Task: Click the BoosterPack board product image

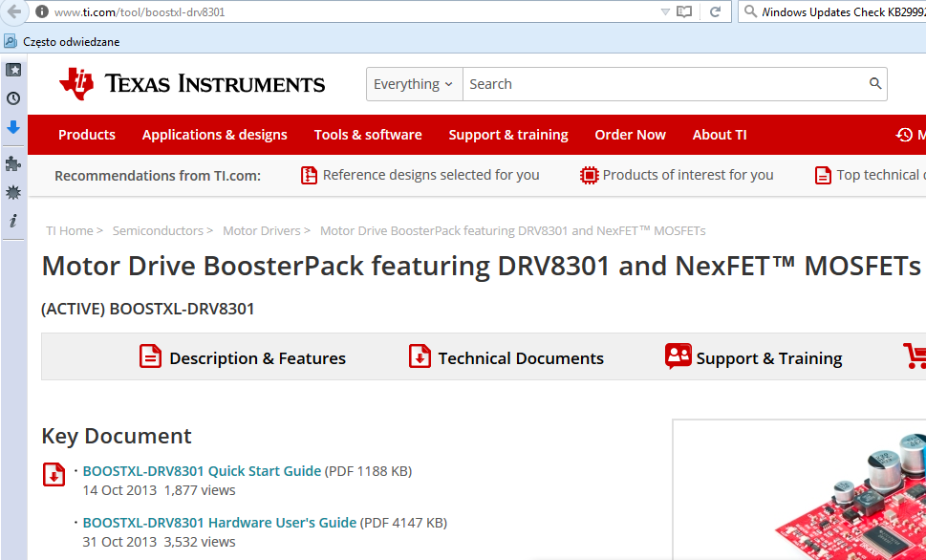Action: tap(851, 496)
